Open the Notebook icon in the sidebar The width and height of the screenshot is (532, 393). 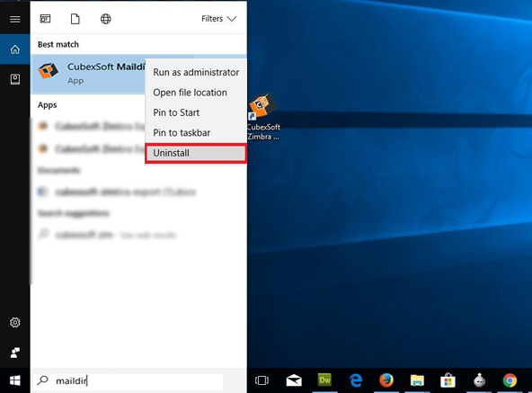pos(15,79)
